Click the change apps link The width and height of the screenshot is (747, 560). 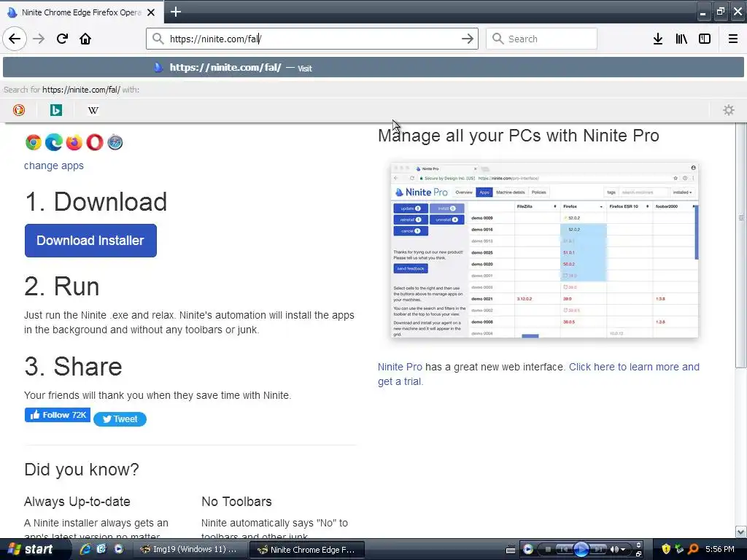coord(54,166)
